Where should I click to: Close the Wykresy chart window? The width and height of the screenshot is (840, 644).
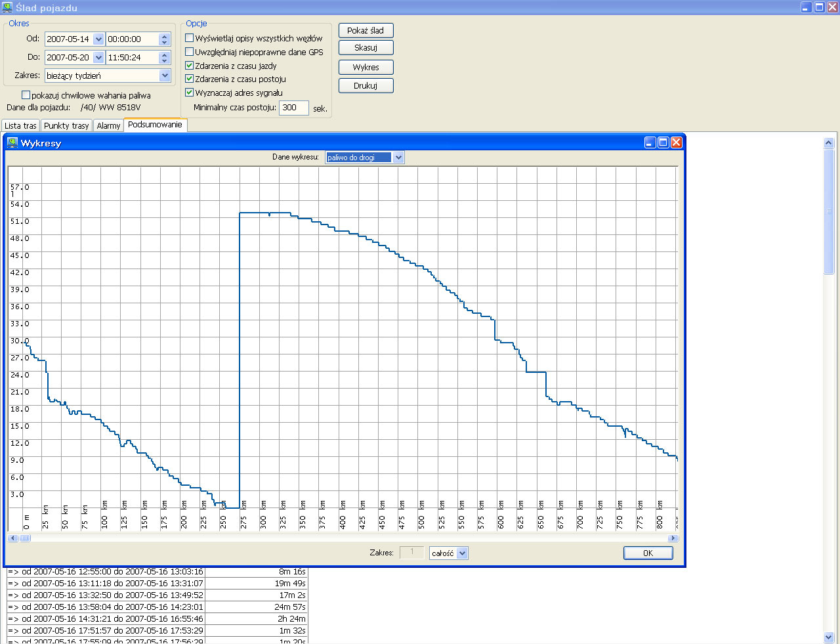(676, 142)
